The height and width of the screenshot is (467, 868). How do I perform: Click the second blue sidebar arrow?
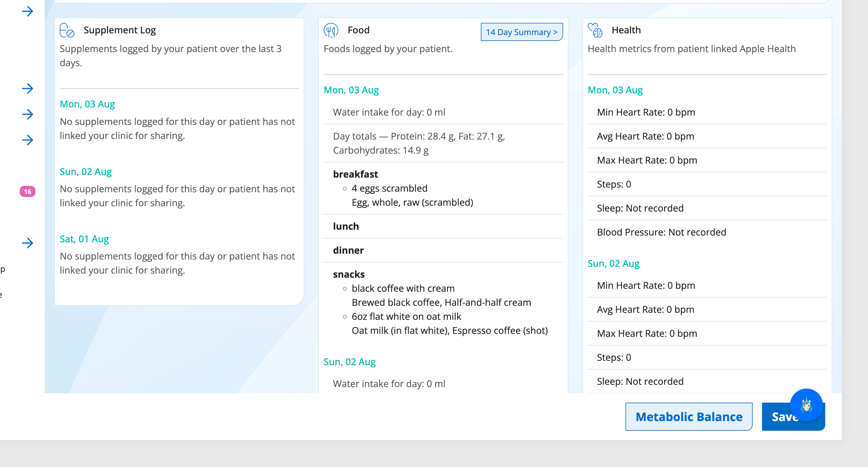tap(28, 89)
